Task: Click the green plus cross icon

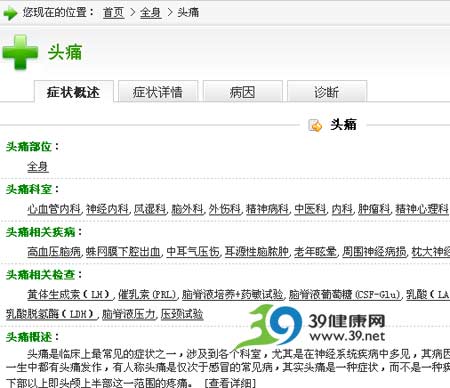Action: 20,52
